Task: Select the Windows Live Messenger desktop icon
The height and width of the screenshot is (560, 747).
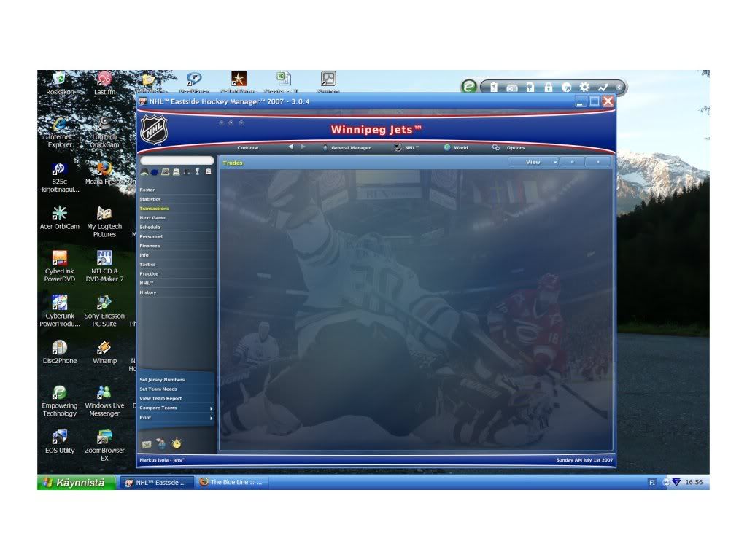Action: coord(104,401)
